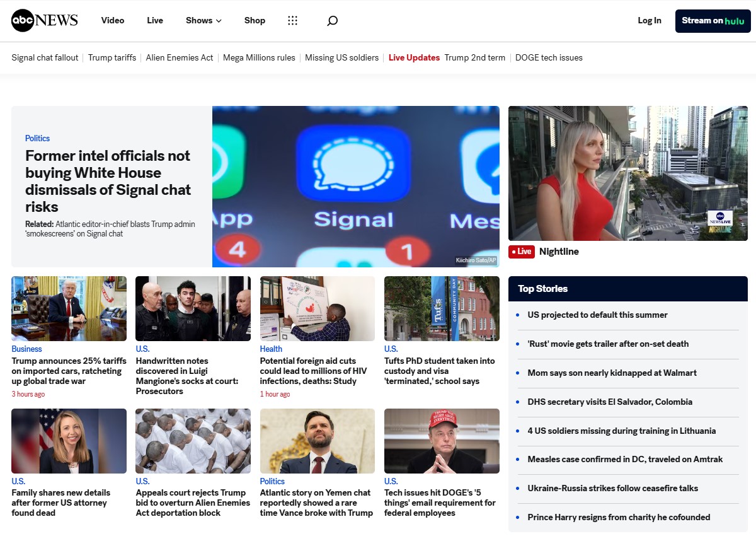756x541 pixels.
Task: Open Prince Harry resigns from charity story
Action: pos(619,517)
